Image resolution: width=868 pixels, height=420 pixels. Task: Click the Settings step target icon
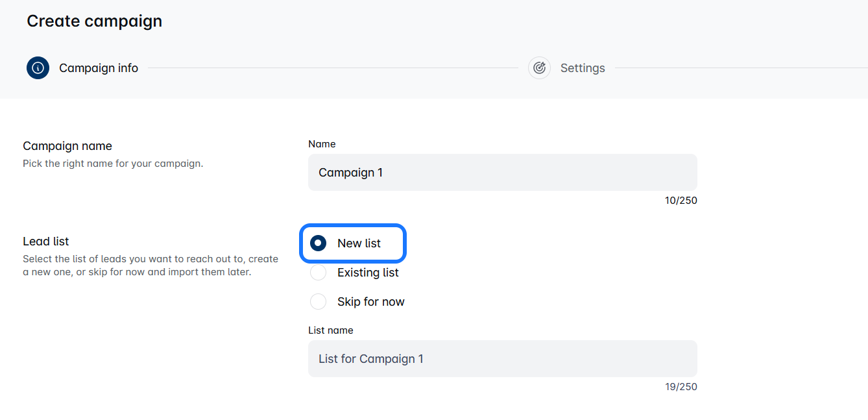click(x=539, y=68)
